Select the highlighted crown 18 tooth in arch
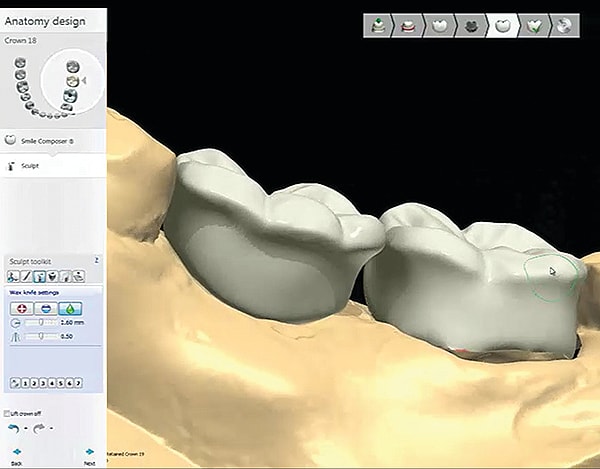Screen dimensions: 600x469 pyautogui.click(x=72, y=81)
